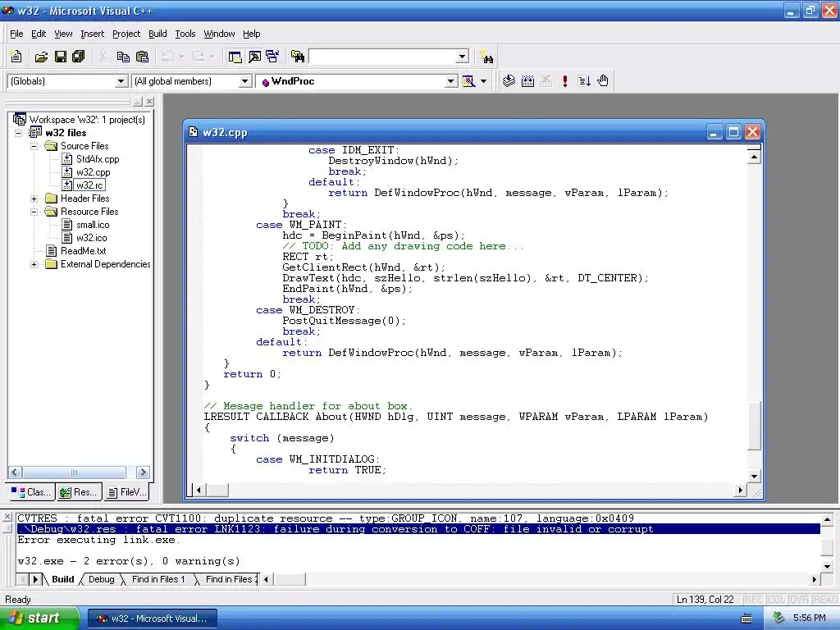The image size is (840, 630).
Task: Click the Cut scissors icon
Action: click(103, 57)
